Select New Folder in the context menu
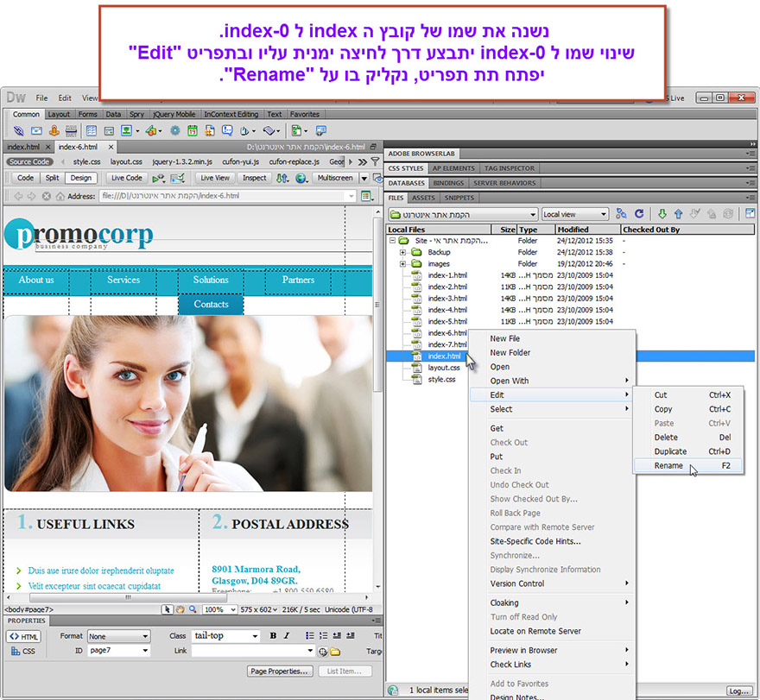Screen dimensions: 760x700 pyautogui.click(x=552, y=353)
